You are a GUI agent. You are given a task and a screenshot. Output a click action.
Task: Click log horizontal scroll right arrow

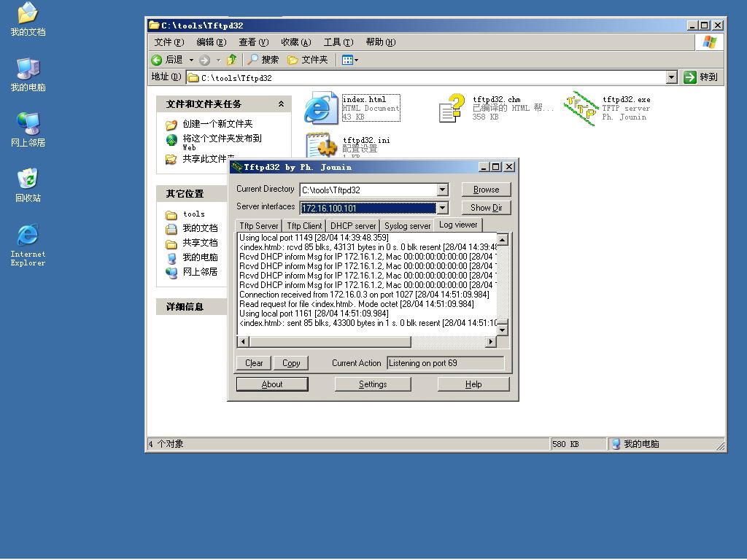(x=491, y=341)
